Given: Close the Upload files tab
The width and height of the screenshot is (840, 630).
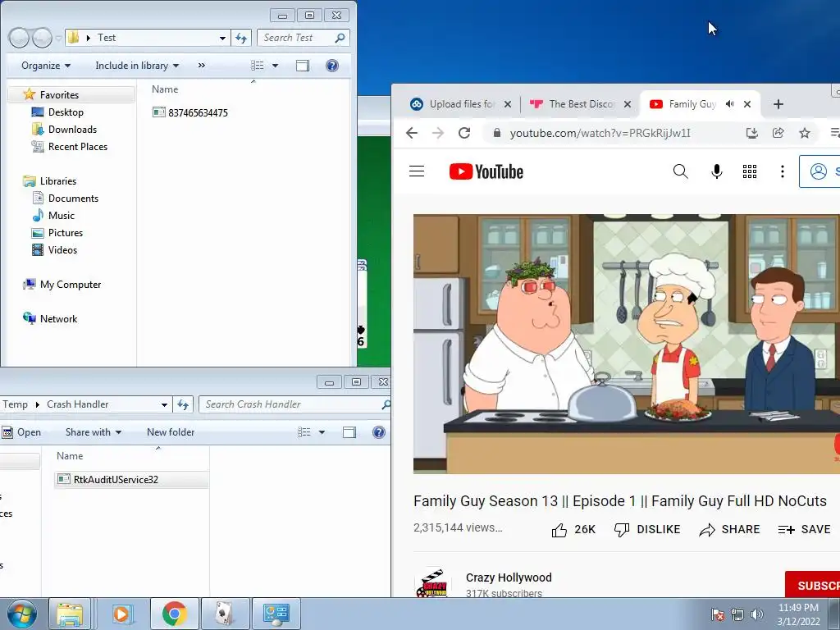Looking at the screenshot, I should (x=507, y=104).
